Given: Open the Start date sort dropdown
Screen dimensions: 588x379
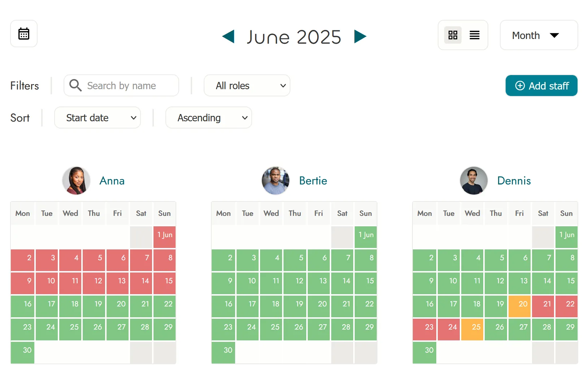Looking at the screenshot, I should (97, 117).
